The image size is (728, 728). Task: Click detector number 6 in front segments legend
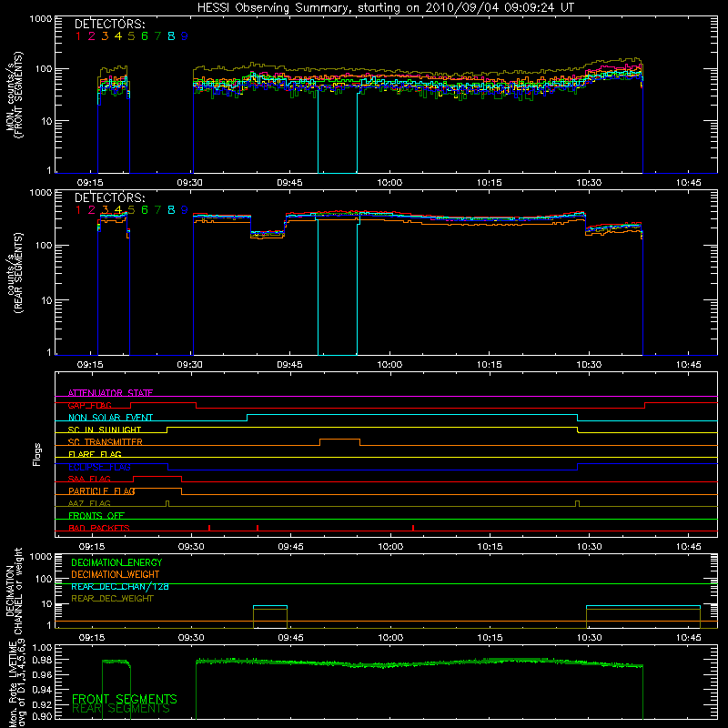pyautogui.click(x=145, y=36)
